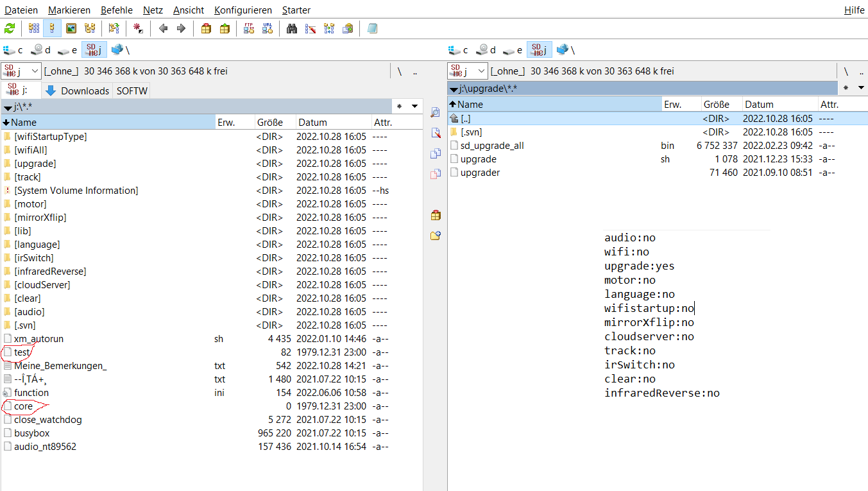
Task: Switch to the Downloads tab
Action: pos(78,90)
